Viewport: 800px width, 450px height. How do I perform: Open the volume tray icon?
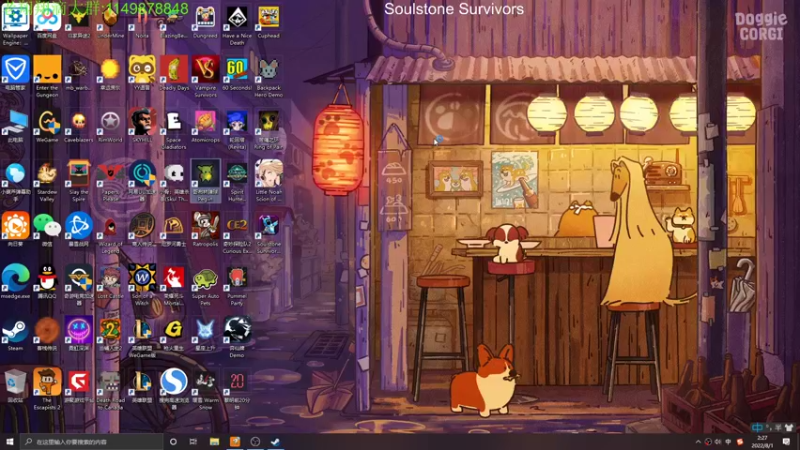click(718, 442)
